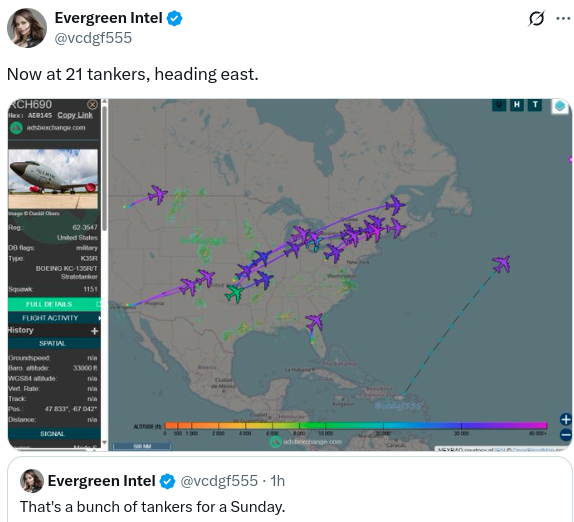Toggle the U map filter button
Screen dimensions: 574x522
click(499, 105)
